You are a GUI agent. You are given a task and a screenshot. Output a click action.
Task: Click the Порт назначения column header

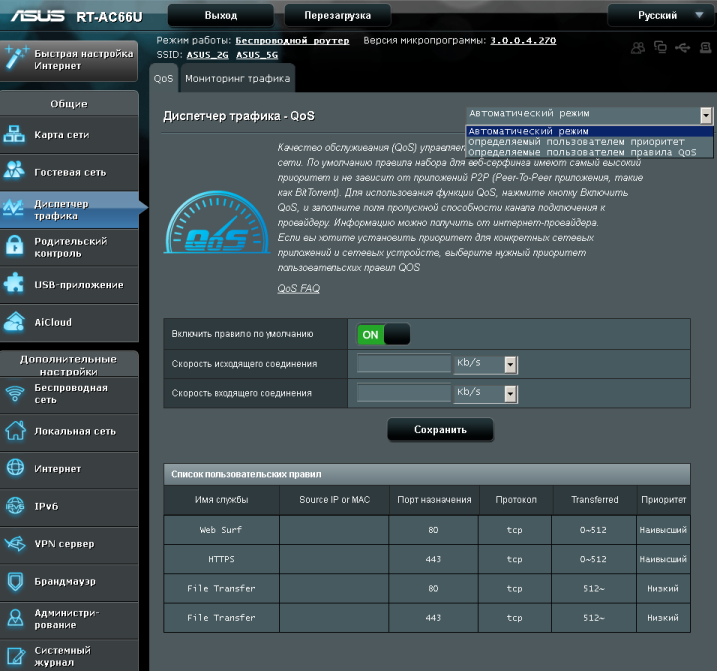click(x=434, y=500)
